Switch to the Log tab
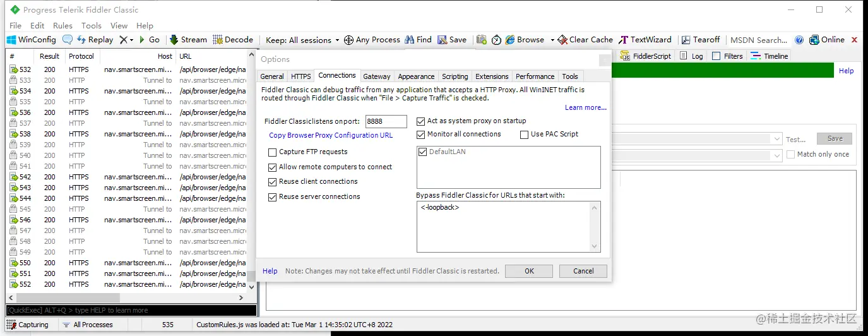Image resolution: width=868 pixels, height=336 pixels. [692, 56]
